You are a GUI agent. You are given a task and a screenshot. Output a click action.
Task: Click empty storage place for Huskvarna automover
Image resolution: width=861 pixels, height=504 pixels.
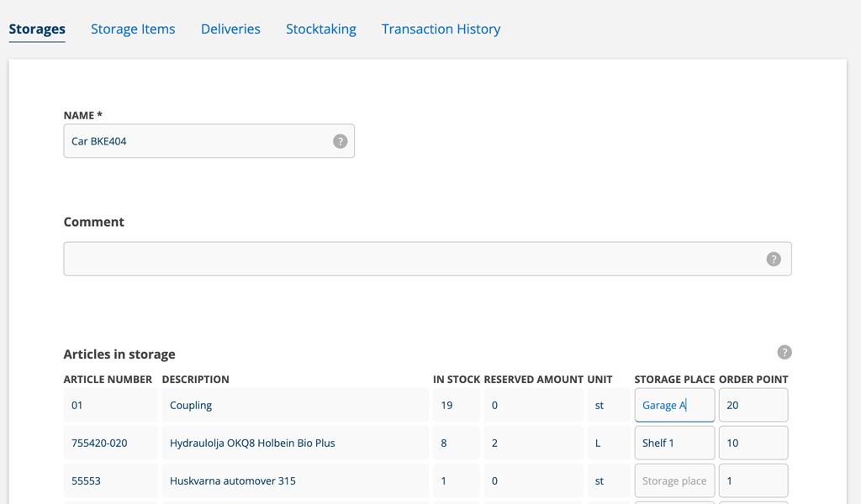673,481
